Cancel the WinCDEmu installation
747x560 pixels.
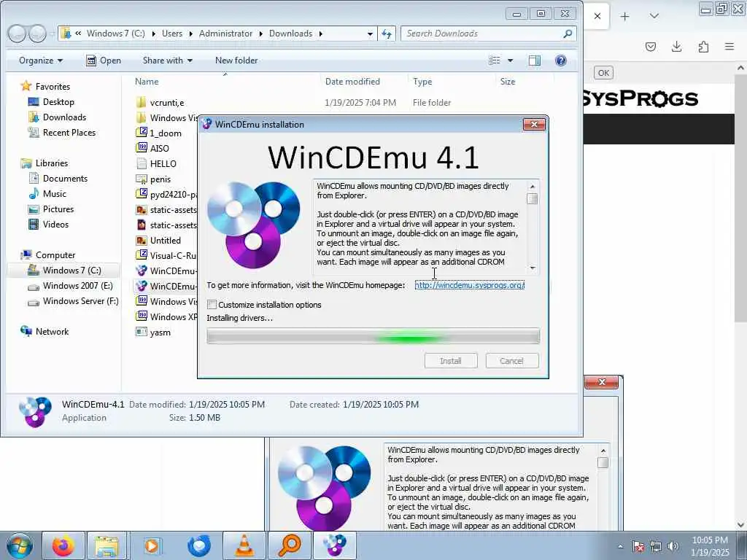click(511, 361)
